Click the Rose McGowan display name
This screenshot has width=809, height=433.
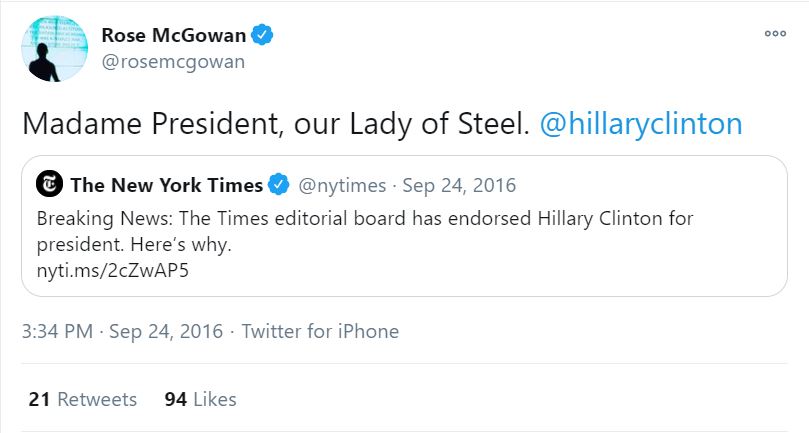(x=174, y=36)
